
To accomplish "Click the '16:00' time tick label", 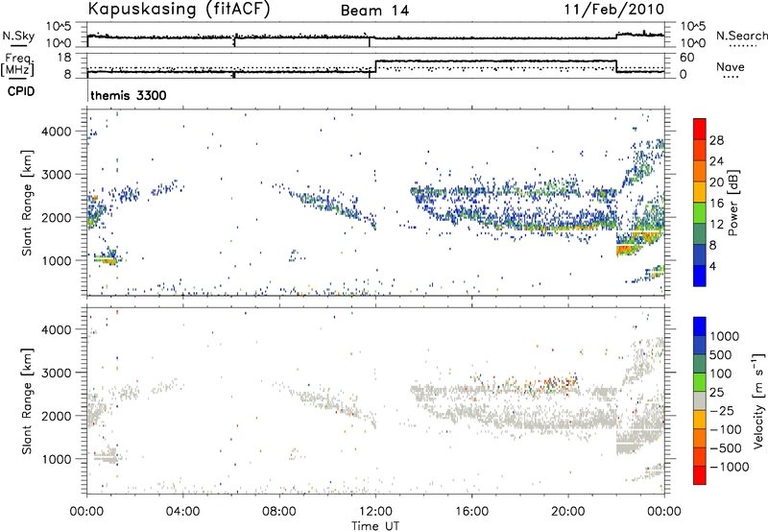I will 471,512.
